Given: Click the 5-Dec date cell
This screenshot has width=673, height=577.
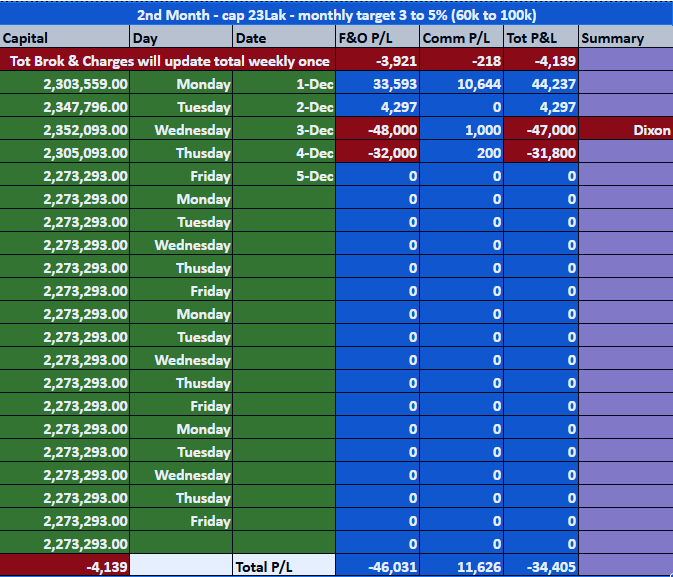Looking at the screenshot, I should [x=284, y=176].
